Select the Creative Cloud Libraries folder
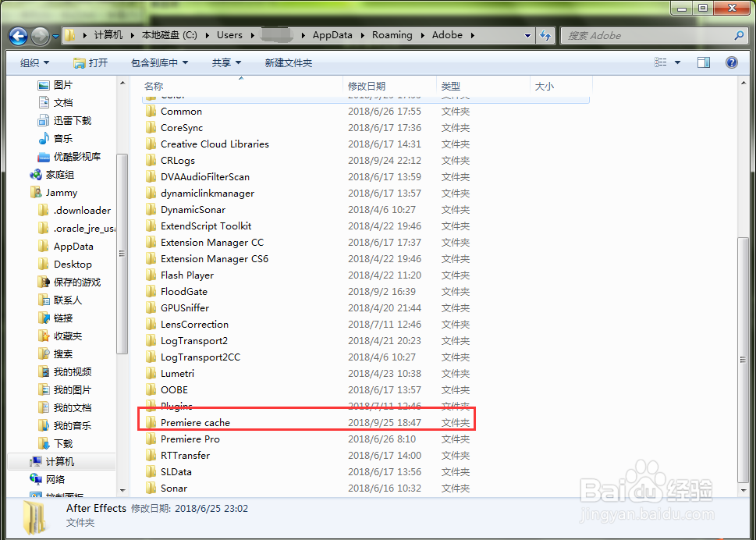The image size is (756, 540). coord(215,144)
